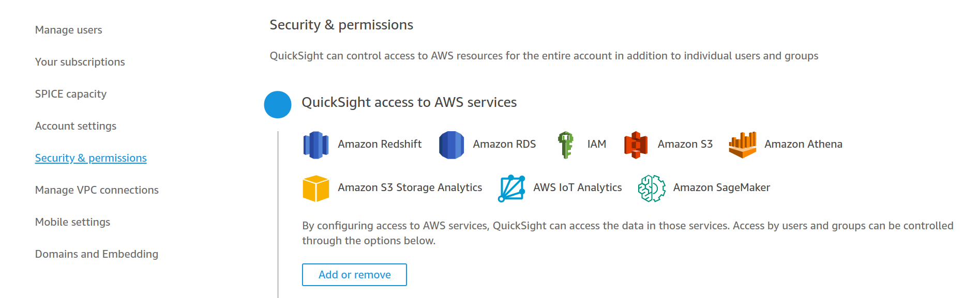
Task: Click the blue status circle for AWS services access
Action: point(278,104)
